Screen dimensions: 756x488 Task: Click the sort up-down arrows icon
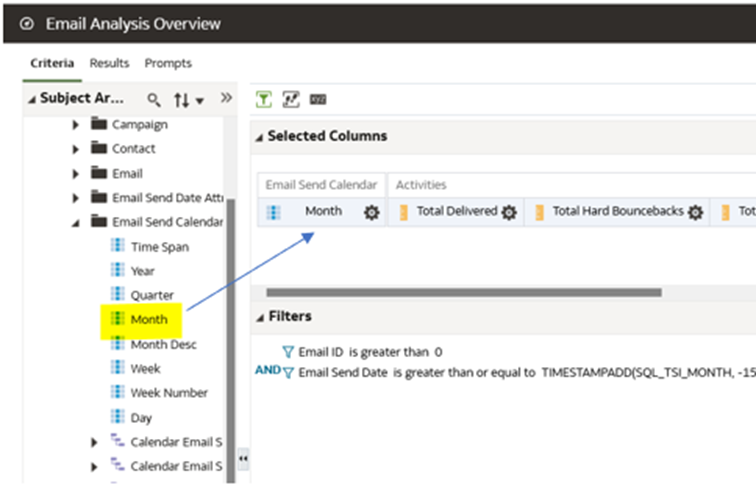coord(182,100)
